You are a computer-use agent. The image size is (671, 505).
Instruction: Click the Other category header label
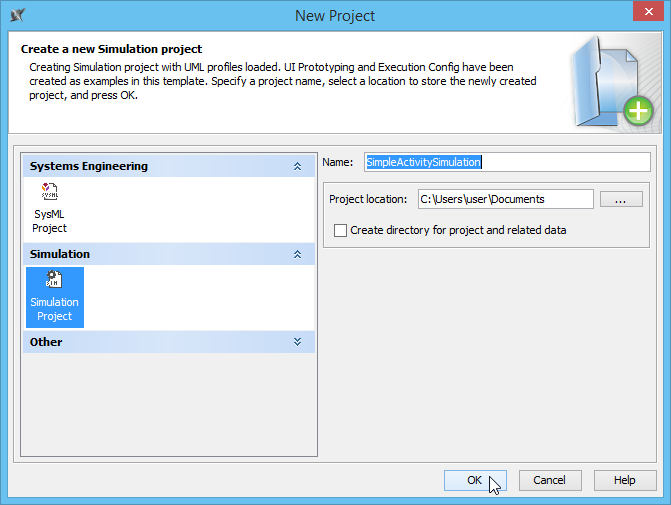[x=46, y=342]
